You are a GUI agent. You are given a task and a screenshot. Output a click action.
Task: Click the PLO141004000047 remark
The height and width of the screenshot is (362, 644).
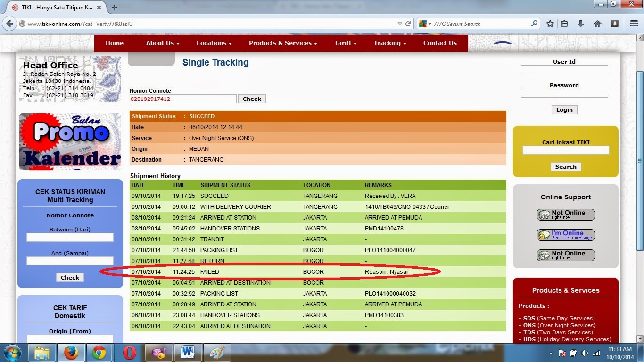click(x=390, y=250)
